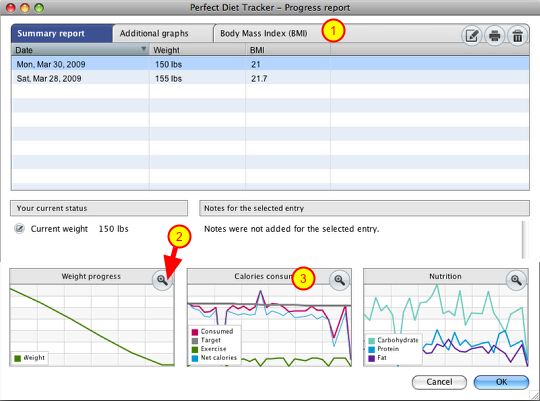The height and width of the screenshot is (401, 540).
Task: Click the Weight legend entry in chart
Action: (30, 358)
